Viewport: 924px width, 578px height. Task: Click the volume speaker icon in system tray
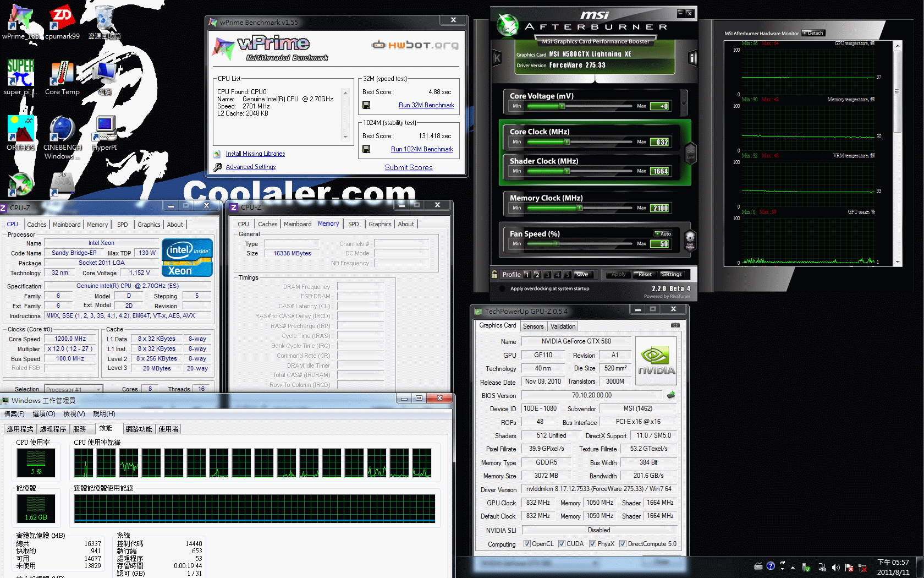coord(835,568)
